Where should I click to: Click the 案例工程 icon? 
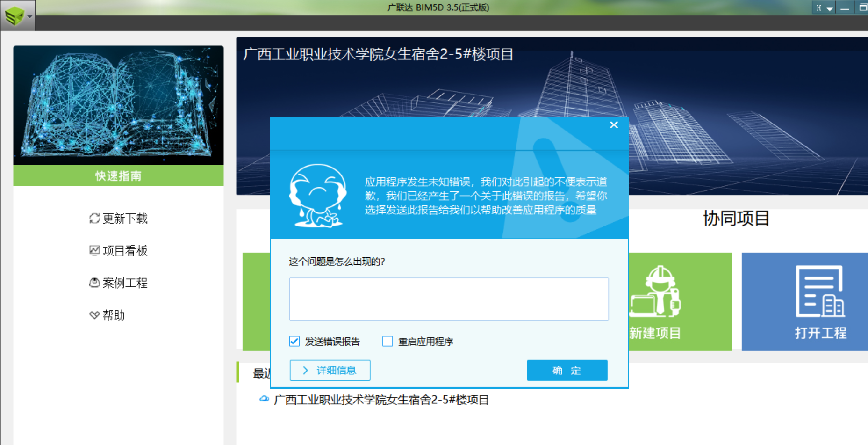[x=94, y=283]
